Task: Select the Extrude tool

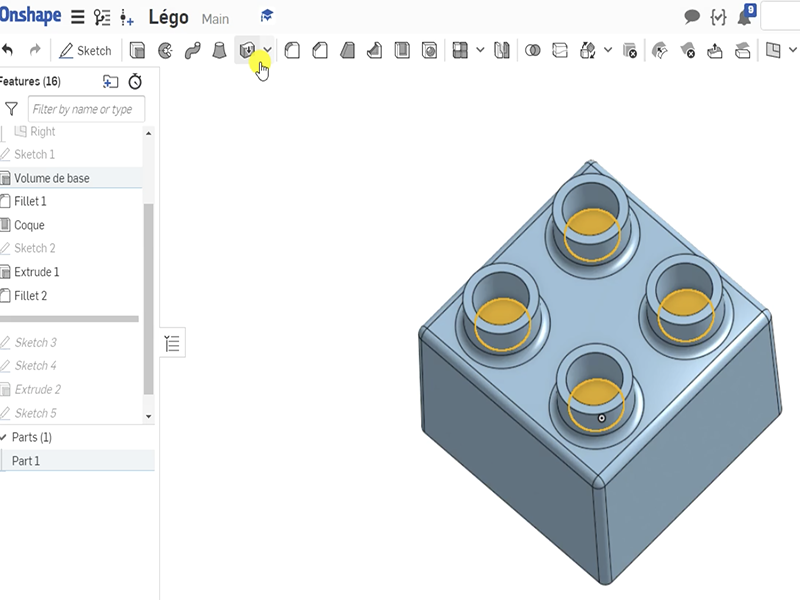Action: [x=137, y=51]
